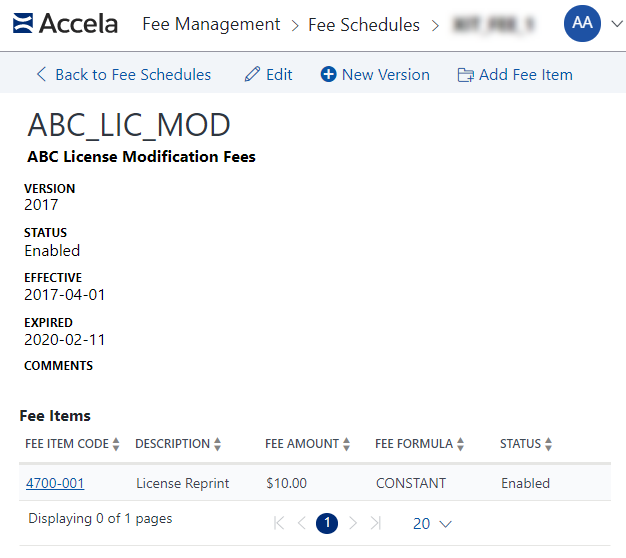
Task: Expand the page size dropdown showing 20
Action: 432,523
